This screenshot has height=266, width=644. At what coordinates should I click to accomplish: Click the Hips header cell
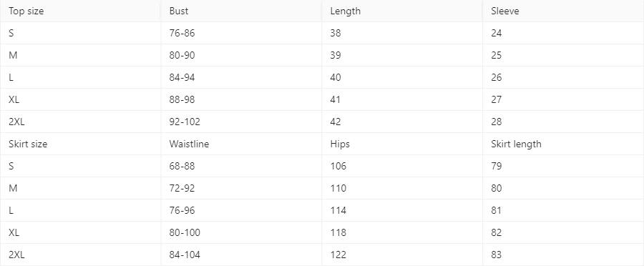tap(402, 144)
